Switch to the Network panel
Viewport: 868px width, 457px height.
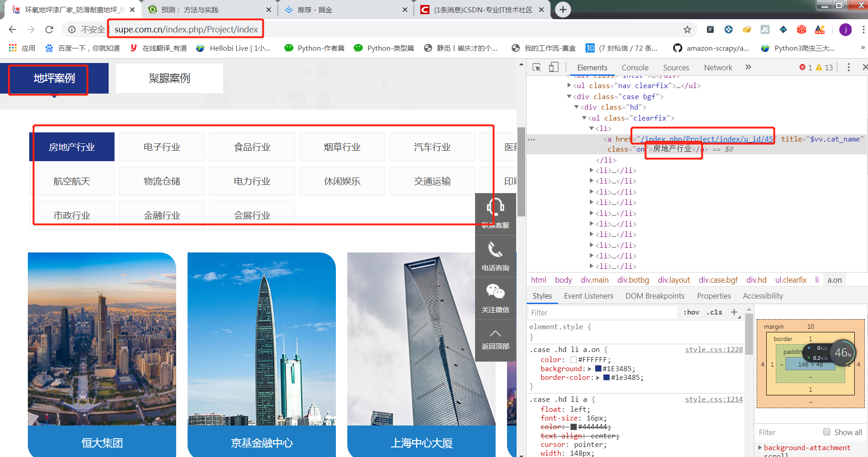(718, 67)
